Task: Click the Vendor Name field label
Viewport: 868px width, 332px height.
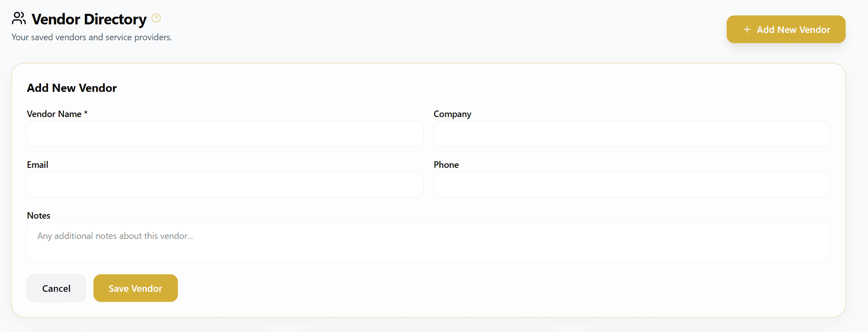Action: (x=54, y=114)
